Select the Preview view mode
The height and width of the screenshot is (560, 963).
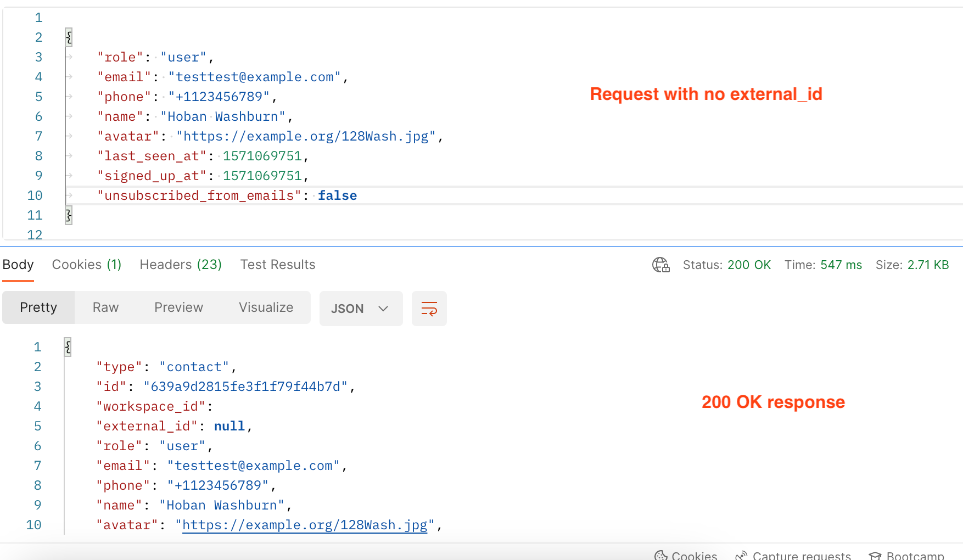pos(178,307)
